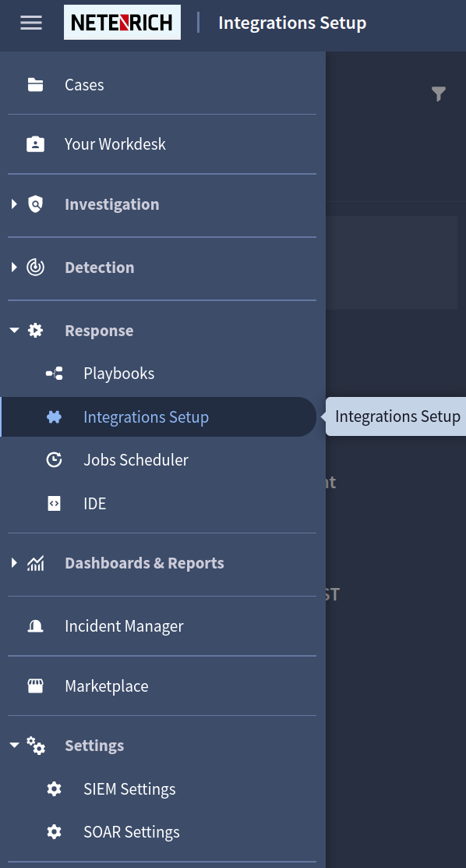Open the filter icon in the content area
Viewport: 466px width, 868px height.
point(439,94)
